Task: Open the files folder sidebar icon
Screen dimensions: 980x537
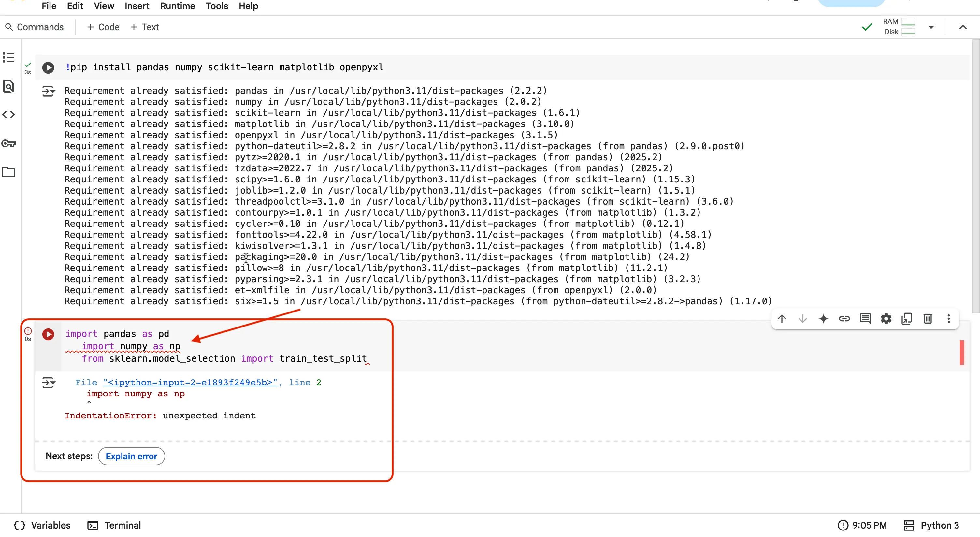Action: pos(8,172)
